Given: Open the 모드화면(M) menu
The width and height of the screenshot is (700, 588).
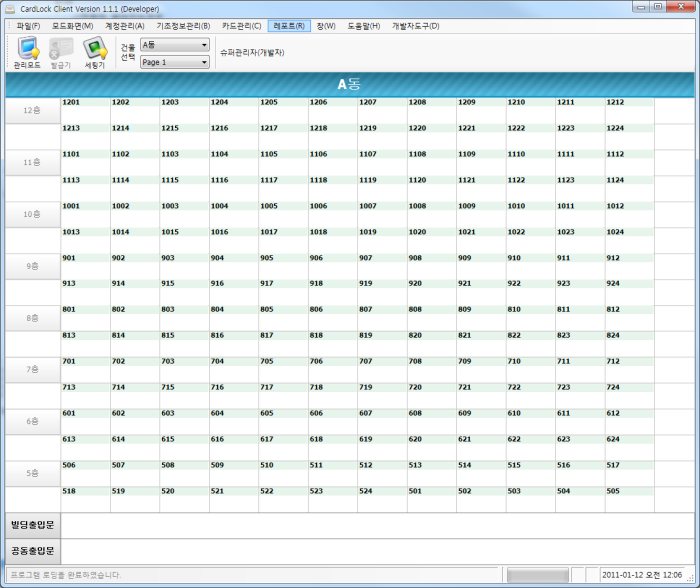Looking at the screenshot, I should (72, 26).
